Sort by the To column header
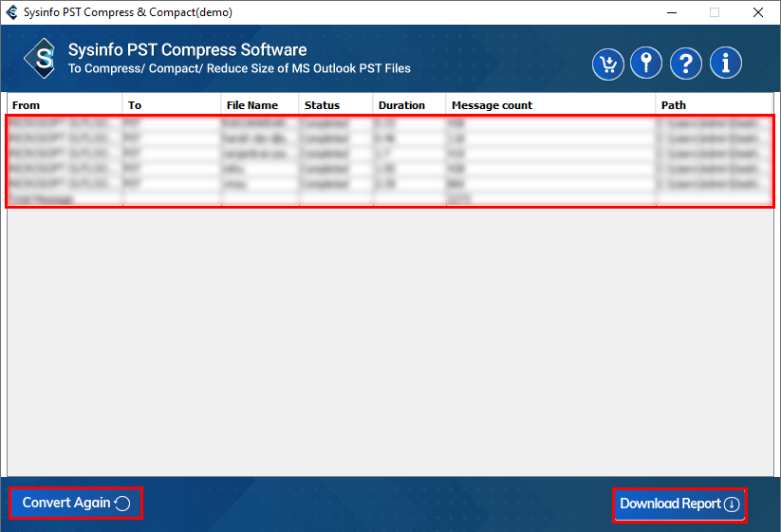 tap(172, 105)
